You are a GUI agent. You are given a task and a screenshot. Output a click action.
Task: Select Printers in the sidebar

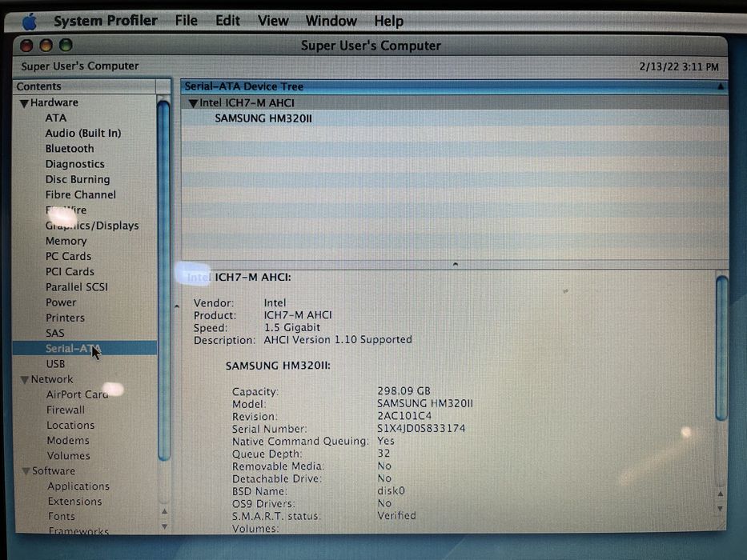[65, 318]
